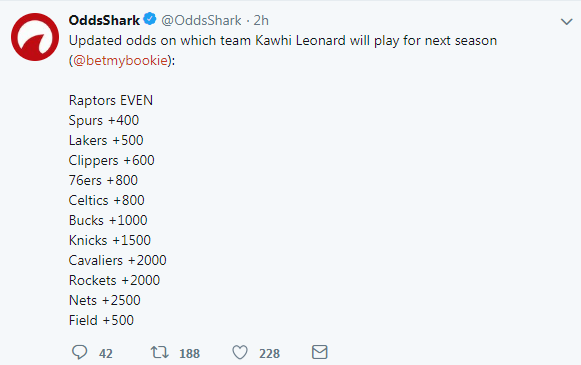Viewport: 581px width, 365px height.
Task: Click the 42 replies count
Action: [106, 354]
